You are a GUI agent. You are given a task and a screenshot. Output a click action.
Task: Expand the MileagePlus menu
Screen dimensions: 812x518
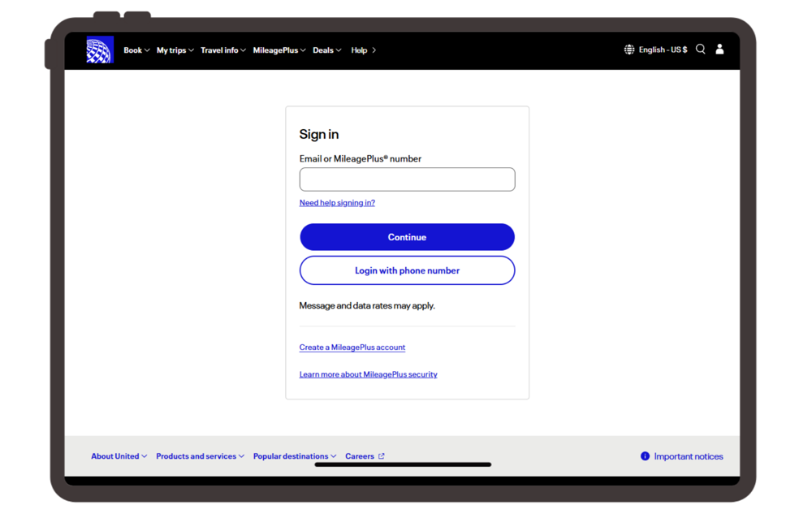(279, 50)
